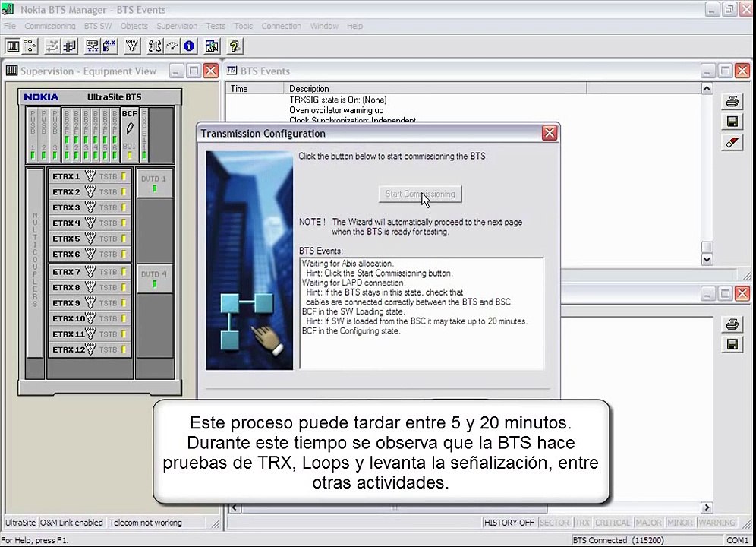The width and height of the screenshot is (756, 547).
Task: Select the ETRX 7 unit in the cabinet
Action: tap(90, 272)
